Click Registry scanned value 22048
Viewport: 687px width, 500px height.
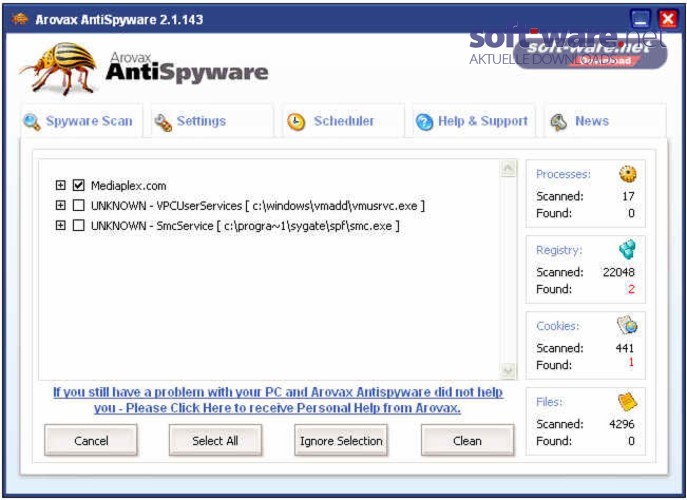pos(618,272)
